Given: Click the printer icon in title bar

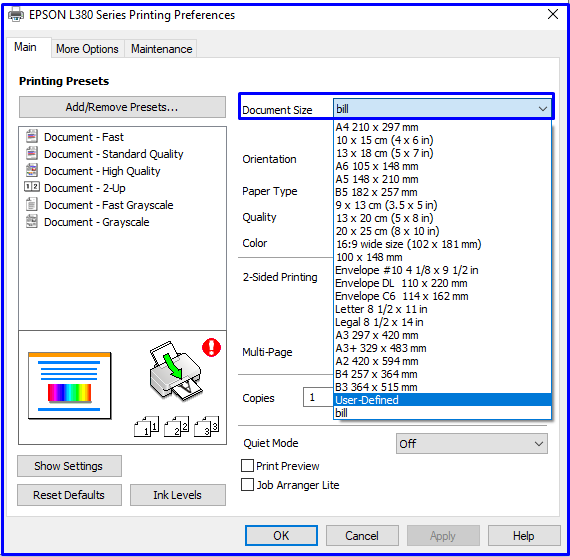Looking at the screenshot, I should pyautogui.click(x=16, y=15).
